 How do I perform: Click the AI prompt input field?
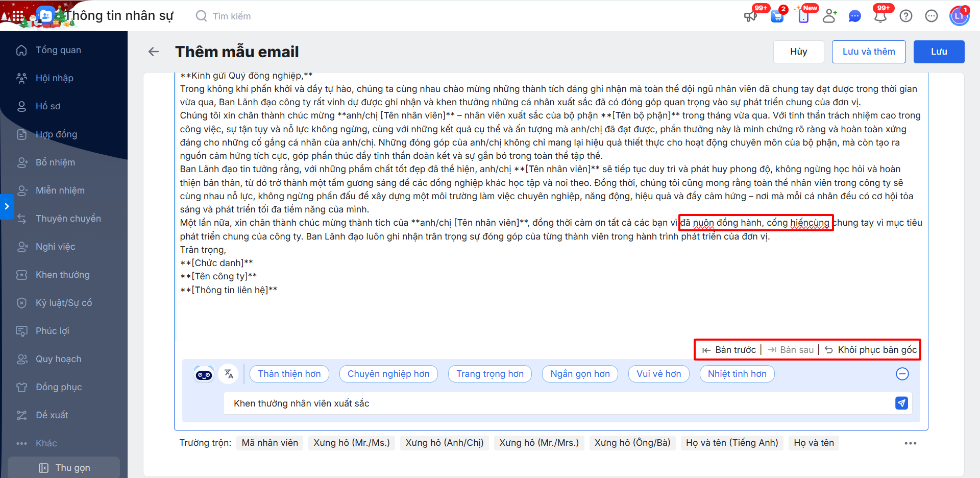coord(556,403)
